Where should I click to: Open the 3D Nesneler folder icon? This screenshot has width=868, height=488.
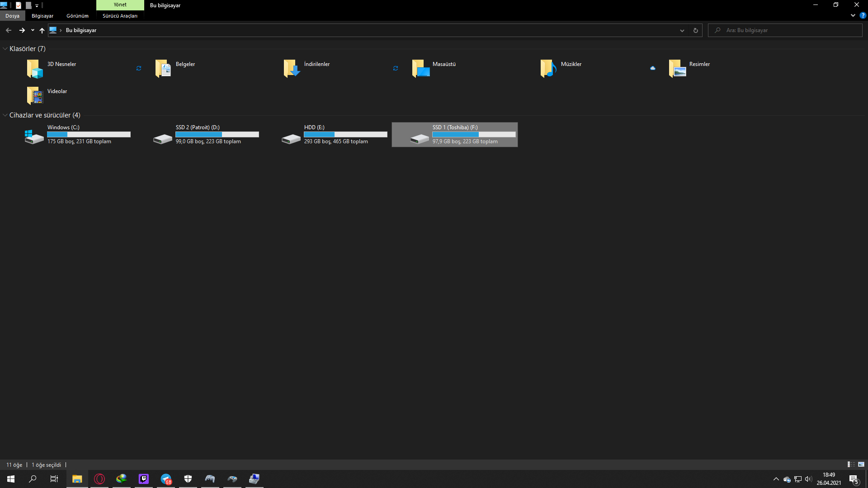[x=35, y=69]
